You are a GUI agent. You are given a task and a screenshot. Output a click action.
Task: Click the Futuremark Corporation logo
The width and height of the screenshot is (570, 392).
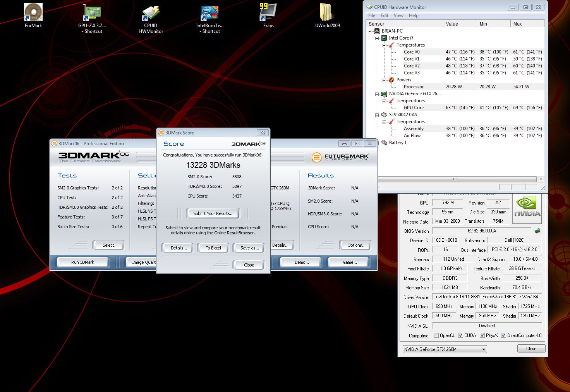(340, 157)
